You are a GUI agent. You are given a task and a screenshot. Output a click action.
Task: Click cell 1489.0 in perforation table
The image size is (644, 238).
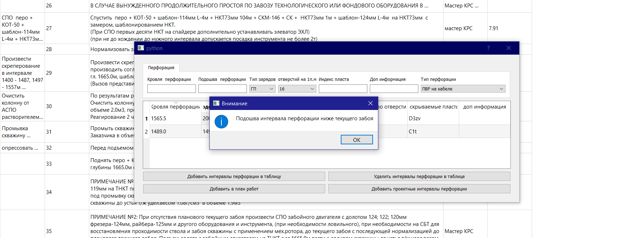[x=176, y=132]
